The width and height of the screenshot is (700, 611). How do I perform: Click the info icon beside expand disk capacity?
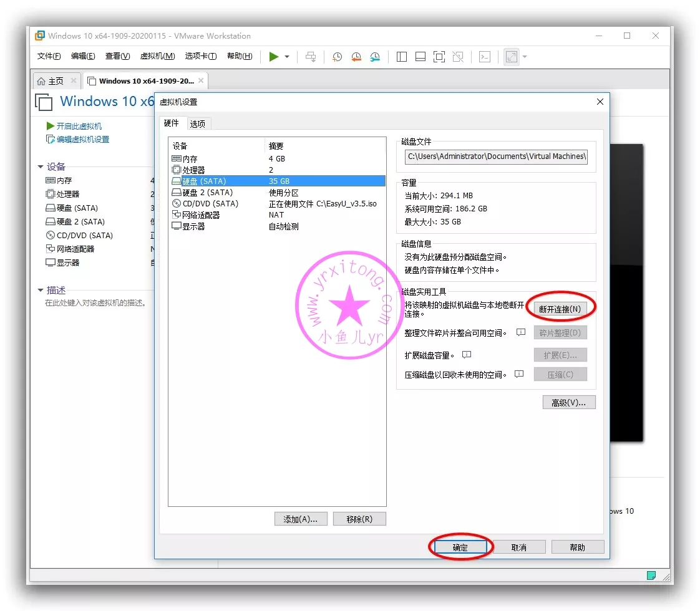pos(467,355)
